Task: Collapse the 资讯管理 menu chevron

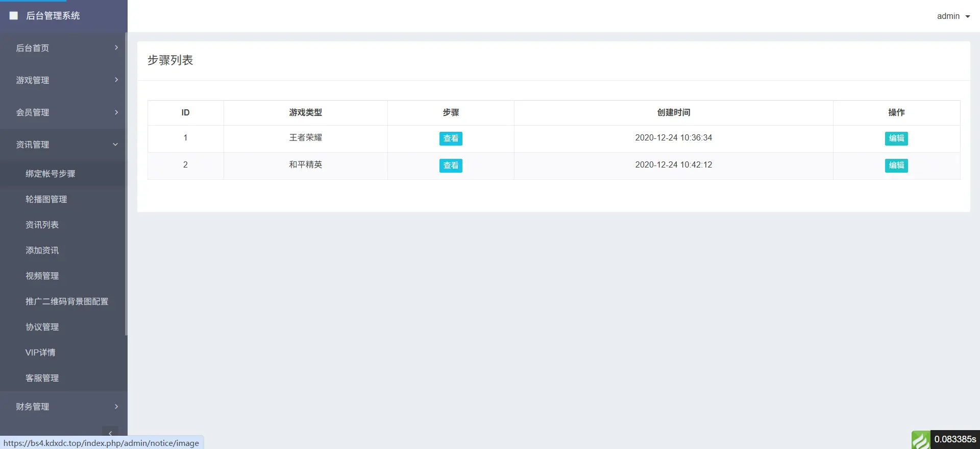Action: (115, 145)
